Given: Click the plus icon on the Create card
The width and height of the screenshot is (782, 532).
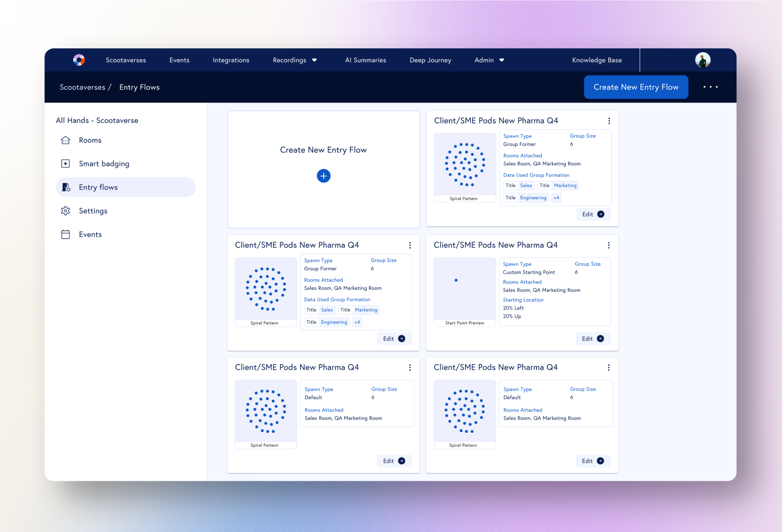Looking at the screenshot, I should pyautogui.click(x=324, y=176).
